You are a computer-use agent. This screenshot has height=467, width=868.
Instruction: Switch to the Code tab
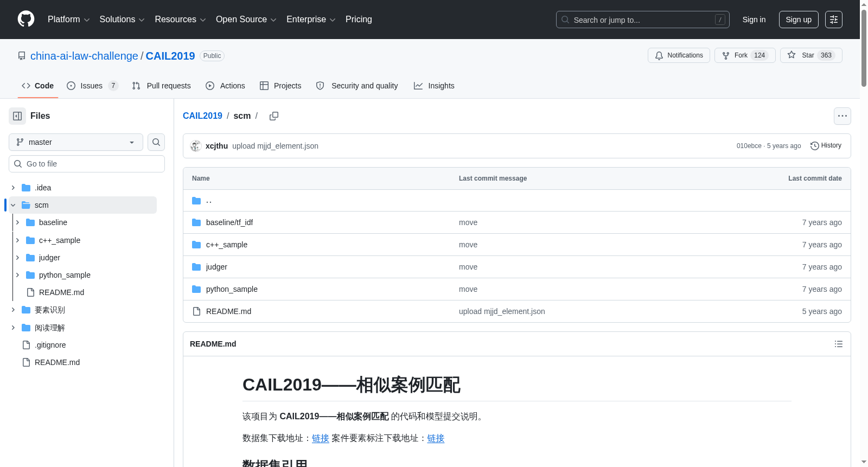[x=38, y=86]
